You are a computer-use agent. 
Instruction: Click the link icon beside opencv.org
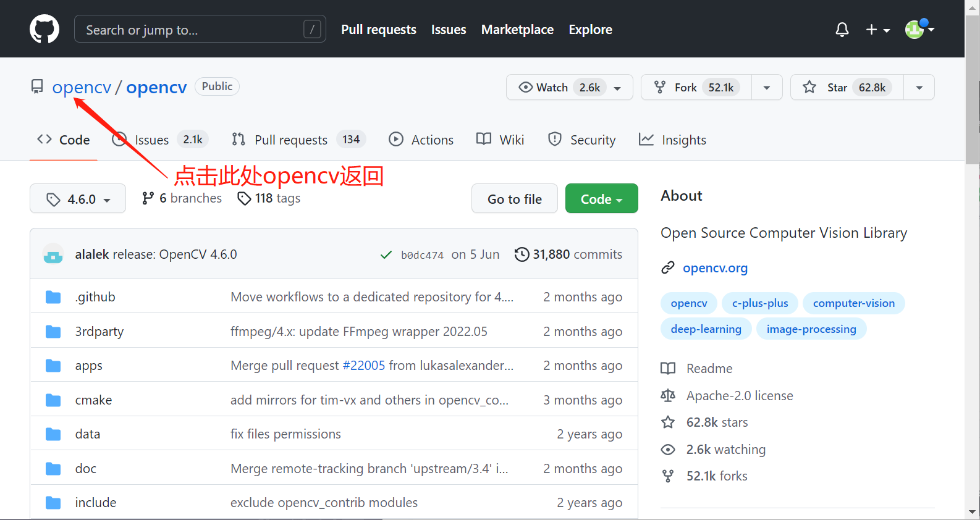[x=668, y=267]
